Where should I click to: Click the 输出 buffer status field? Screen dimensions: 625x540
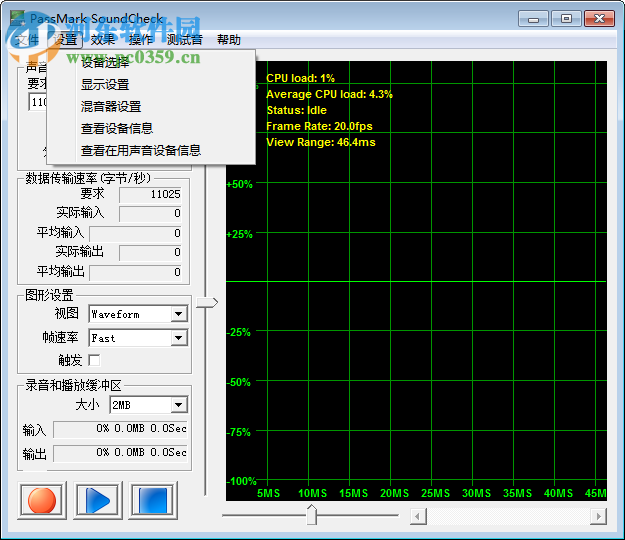coord(120,453)
